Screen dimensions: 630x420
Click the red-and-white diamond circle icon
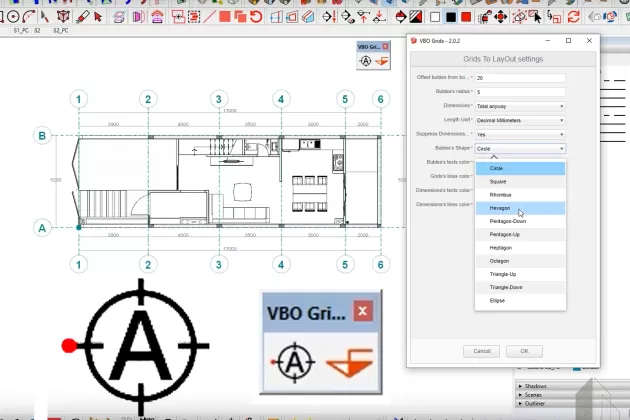click(x=401, y=17)
